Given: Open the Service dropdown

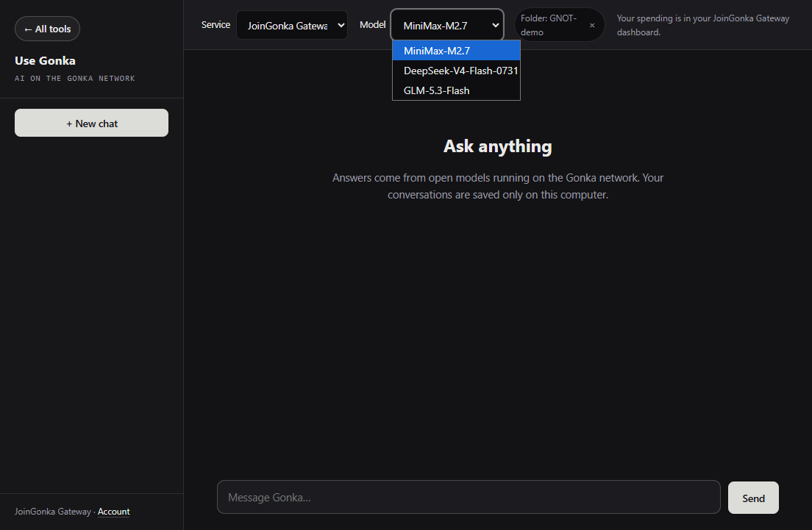Looking at the screenshot, I should click(x=292, y=26).
